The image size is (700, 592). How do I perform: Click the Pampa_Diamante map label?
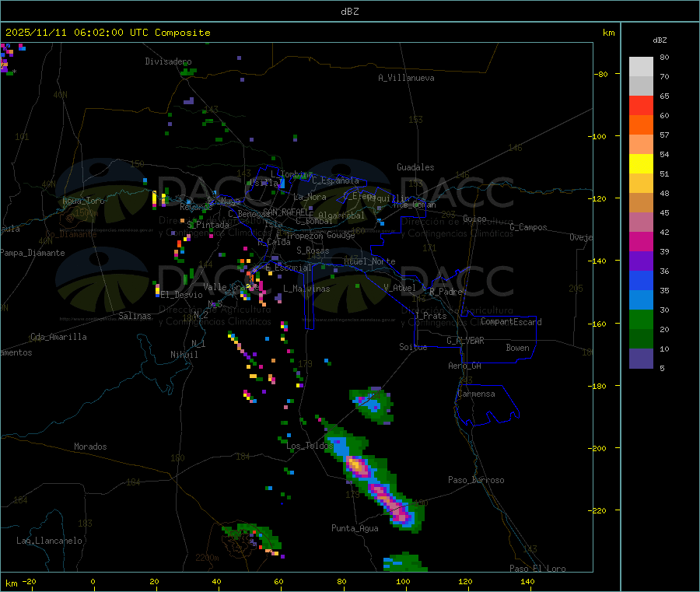pos(33,253)
